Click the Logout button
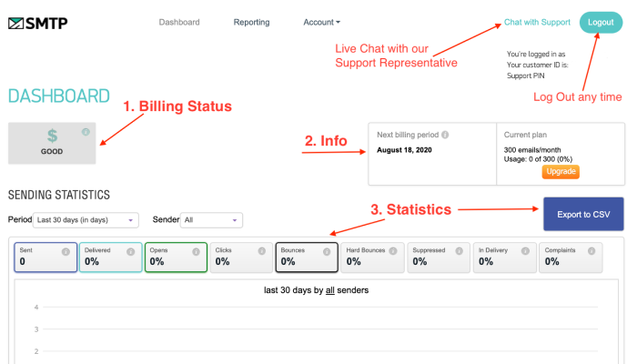This screenshot has width=637, height=364. 601,22
